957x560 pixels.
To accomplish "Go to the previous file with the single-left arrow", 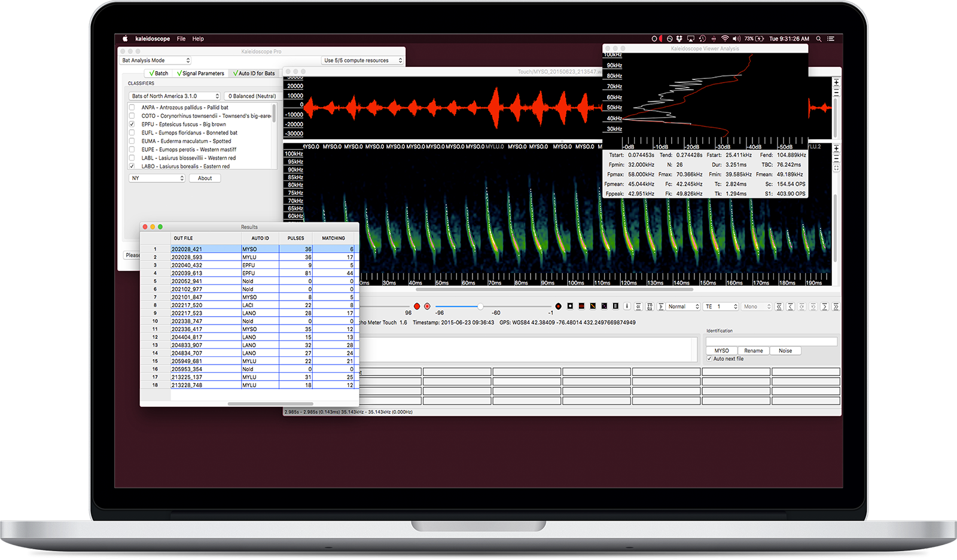I will click(x=790, y=307).
